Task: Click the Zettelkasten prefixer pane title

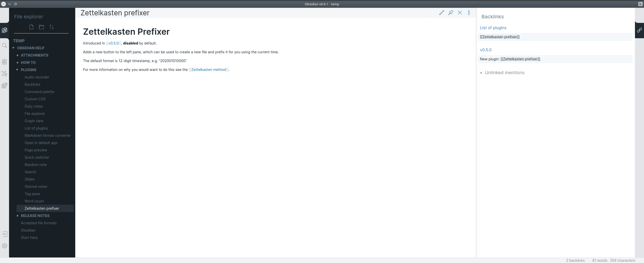Action: (x=115, y=13)
